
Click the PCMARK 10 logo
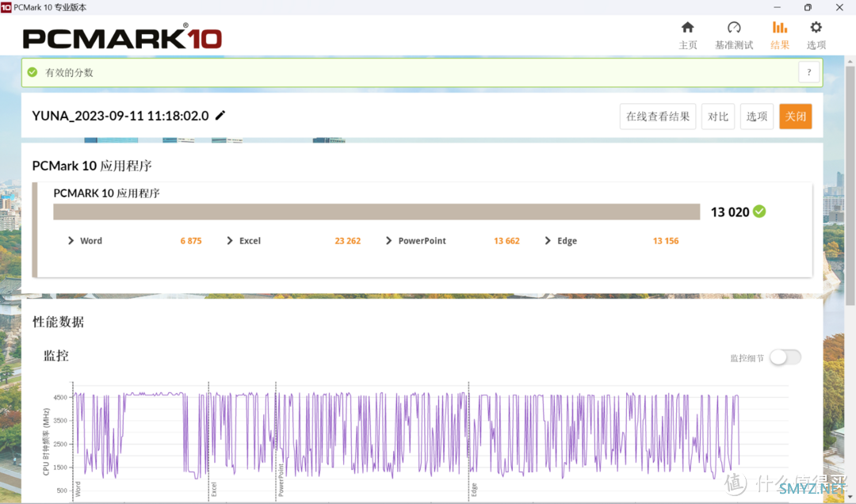pyautogui.click(x=122, y=37)
